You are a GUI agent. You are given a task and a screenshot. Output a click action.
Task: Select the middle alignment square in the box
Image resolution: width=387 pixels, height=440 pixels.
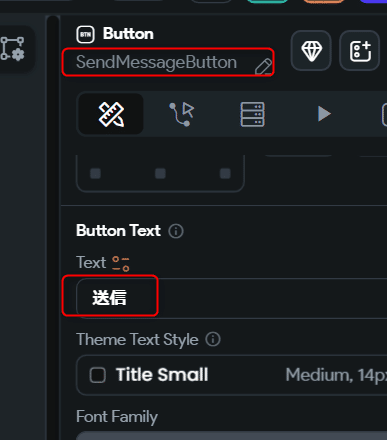click(x=160, y=173)
